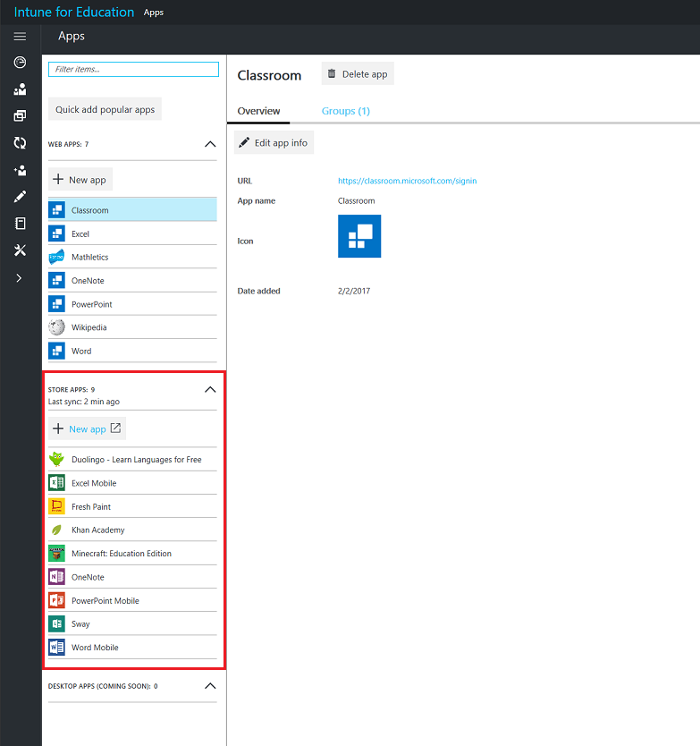The height and width of the screenshot is (746, 700).
Task: Add a New app under Store Apps
Action: [x=87, y=428]
